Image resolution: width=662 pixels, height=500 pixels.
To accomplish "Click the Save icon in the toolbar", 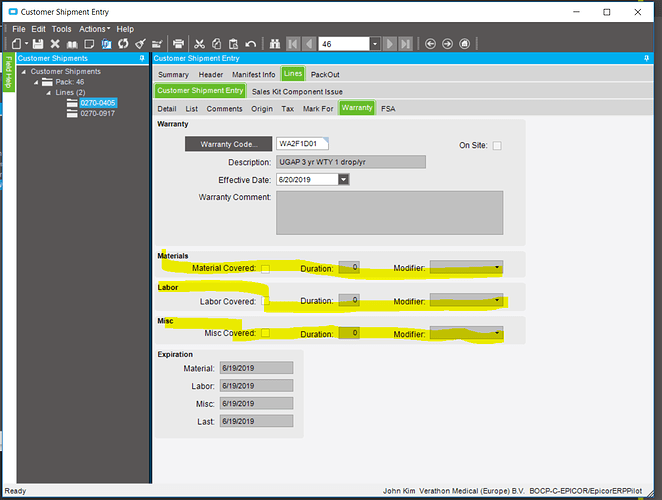I will click(x=38, y=44).
